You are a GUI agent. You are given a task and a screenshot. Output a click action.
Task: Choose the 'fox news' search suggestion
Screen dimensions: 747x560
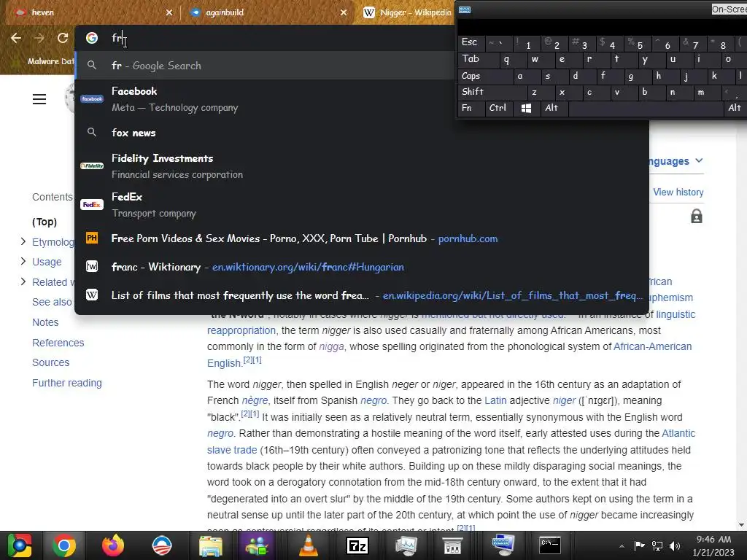pos(362,133)
